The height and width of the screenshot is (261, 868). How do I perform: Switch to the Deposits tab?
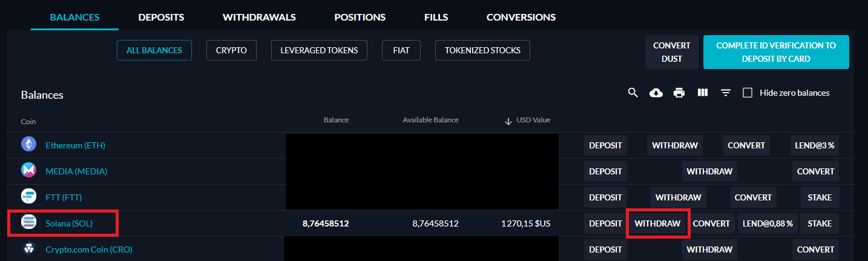point(161,17)
